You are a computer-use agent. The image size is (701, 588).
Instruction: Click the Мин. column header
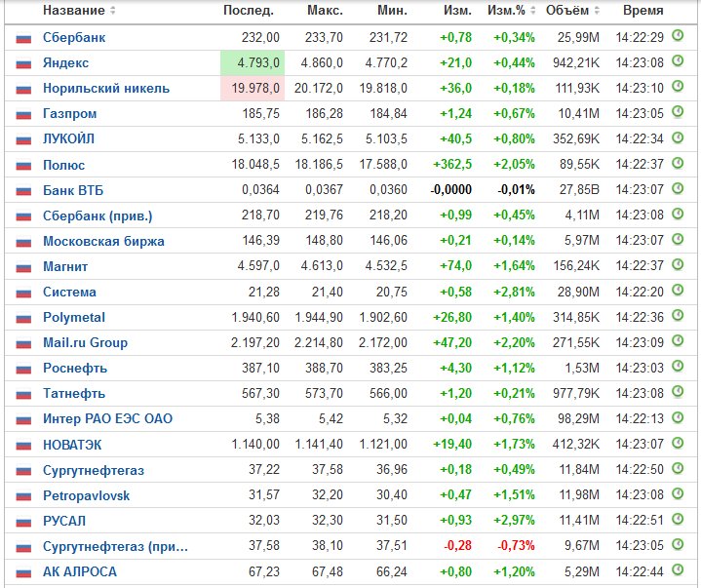coord(392,11)
